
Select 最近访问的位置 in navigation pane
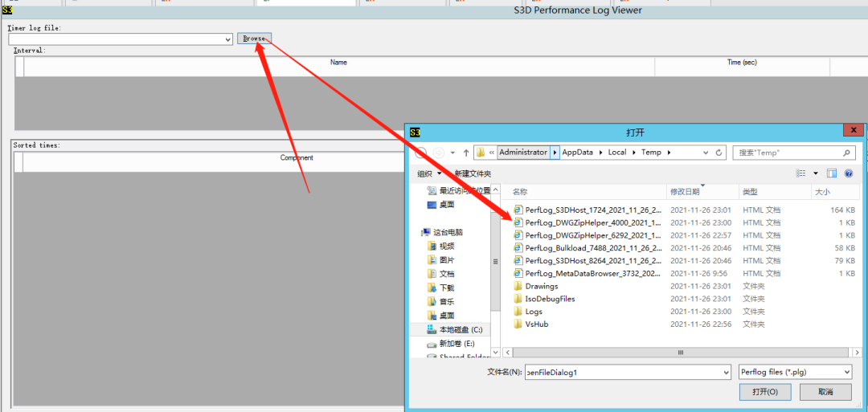(x=458, y=191)
